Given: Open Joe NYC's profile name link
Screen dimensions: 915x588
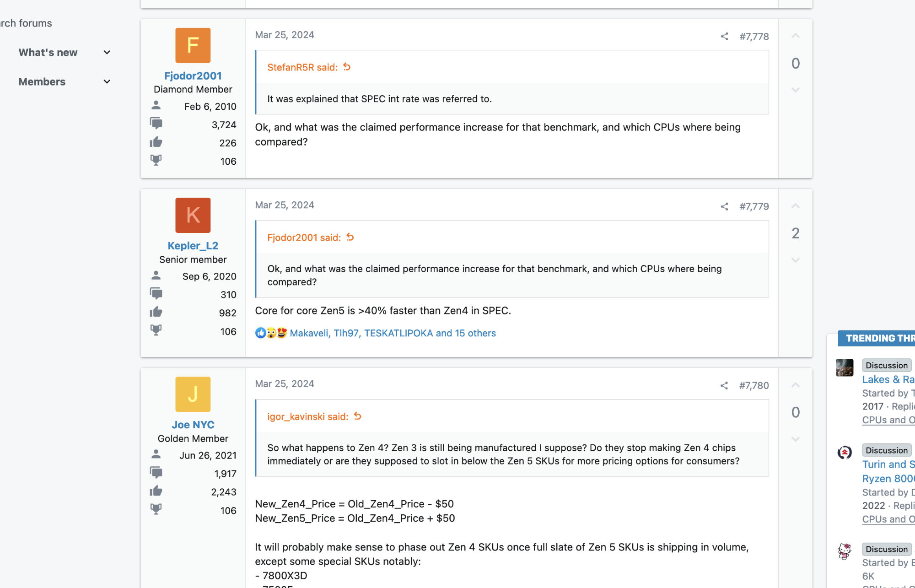Looking at the screenshot, I should click(193, 425).
